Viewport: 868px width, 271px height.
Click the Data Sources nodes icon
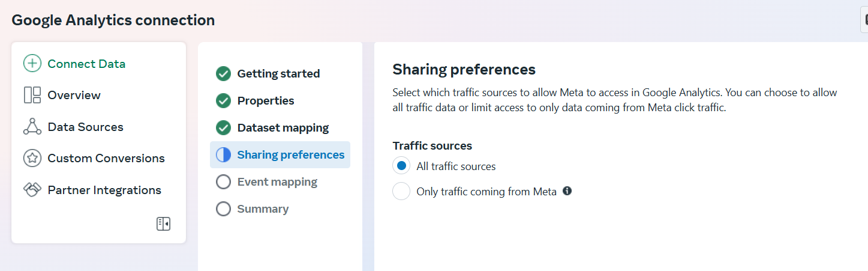point(32,127)
